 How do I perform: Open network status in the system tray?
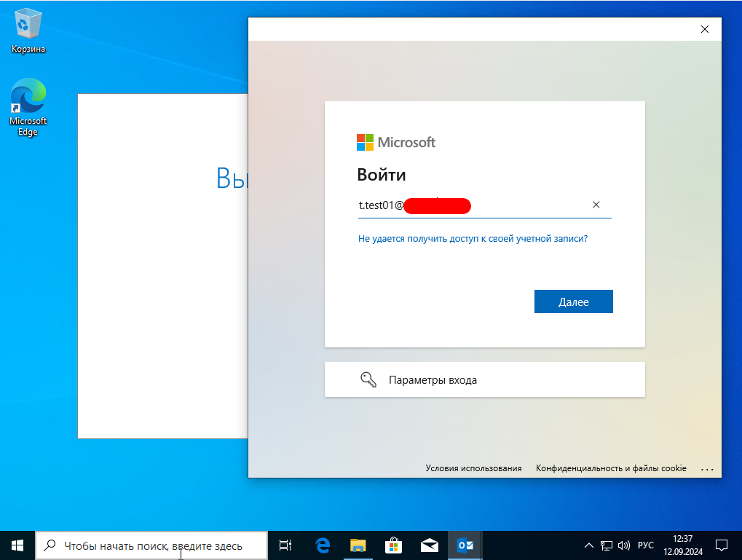pos(606,545)
